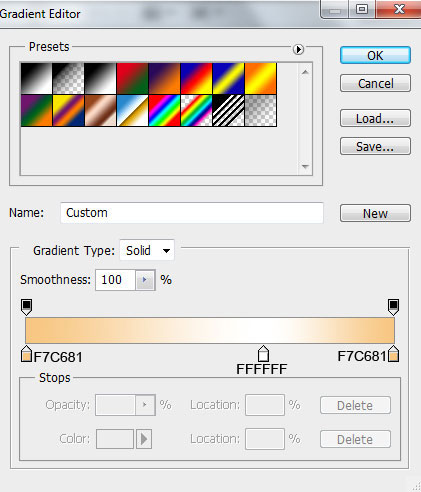
Task: Choose the Copper gradient preset
Action: (100, 110)
